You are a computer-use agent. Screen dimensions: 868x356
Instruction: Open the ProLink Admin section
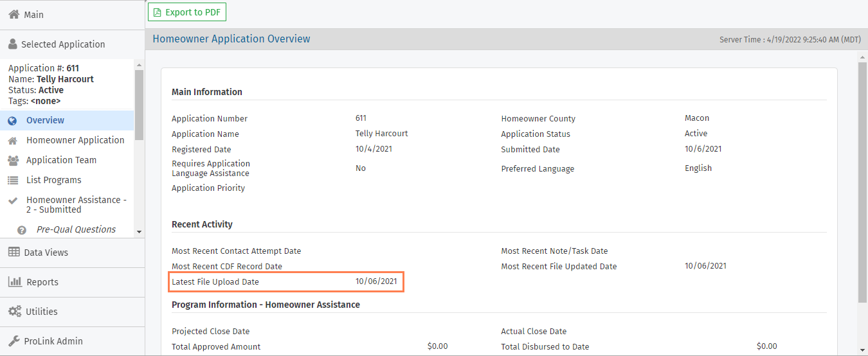(x=72, y=341)
